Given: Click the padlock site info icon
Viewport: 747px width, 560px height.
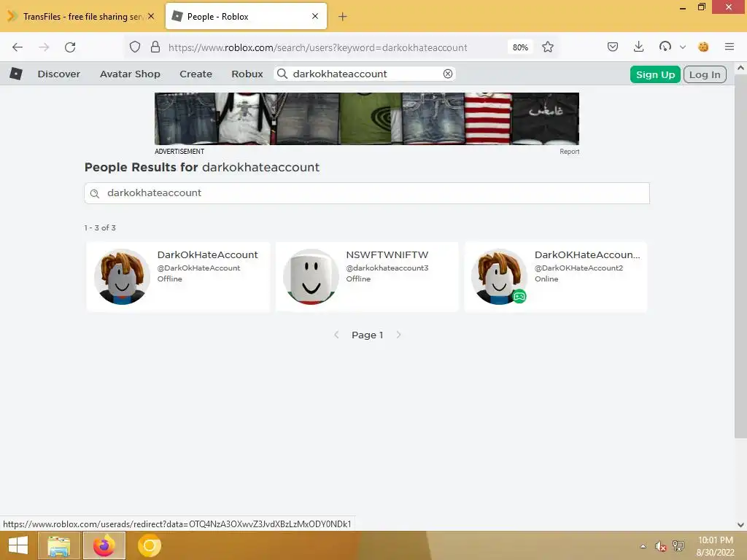Looking at the screenshot, I should tap(155, 47).
